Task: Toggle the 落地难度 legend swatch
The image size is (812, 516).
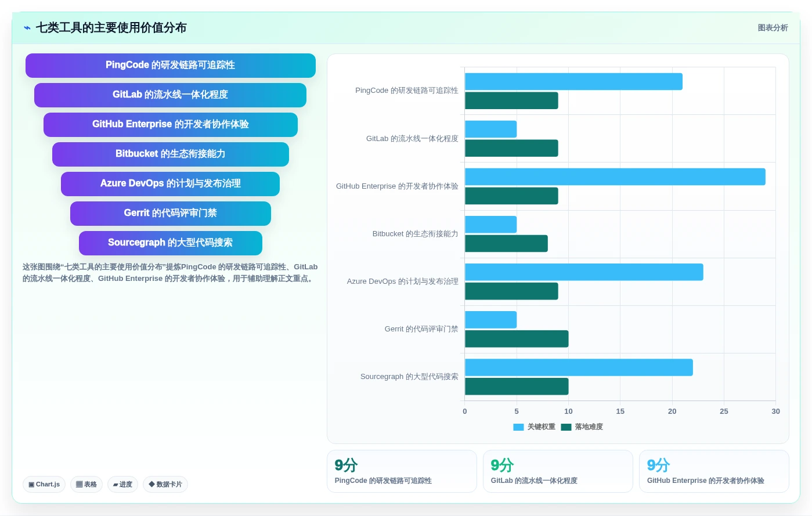Action: [566, 427]
